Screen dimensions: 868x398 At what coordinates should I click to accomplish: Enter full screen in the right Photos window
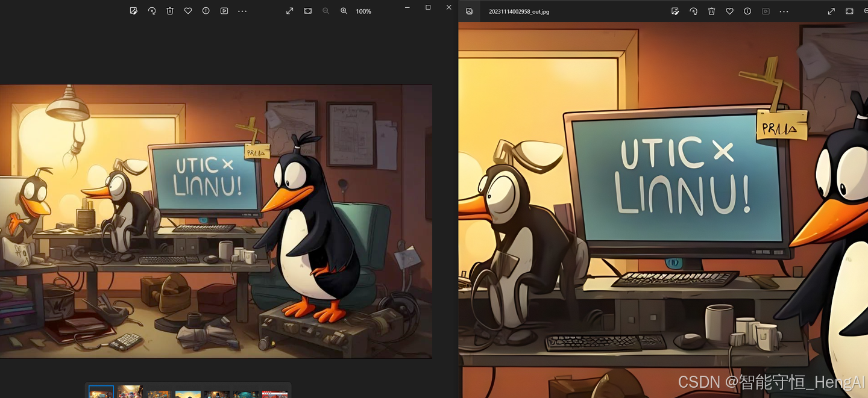831,11
